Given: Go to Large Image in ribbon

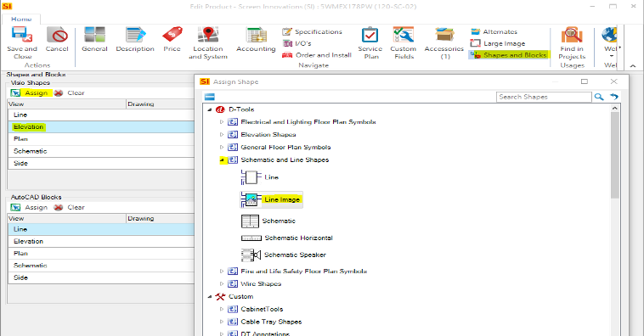Looking at the screenshot, I should click(x=498, y=43).
